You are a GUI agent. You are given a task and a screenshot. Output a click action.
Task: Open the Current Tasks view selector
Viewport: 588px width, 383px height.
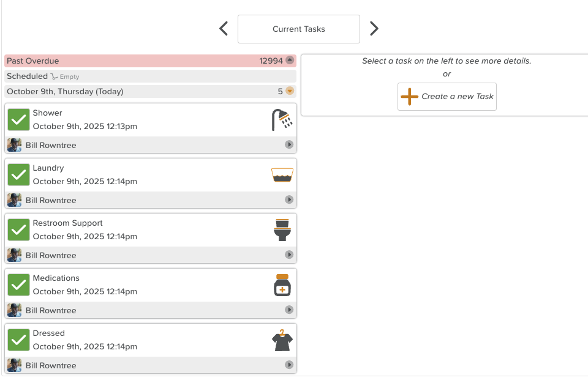point(298,29)
